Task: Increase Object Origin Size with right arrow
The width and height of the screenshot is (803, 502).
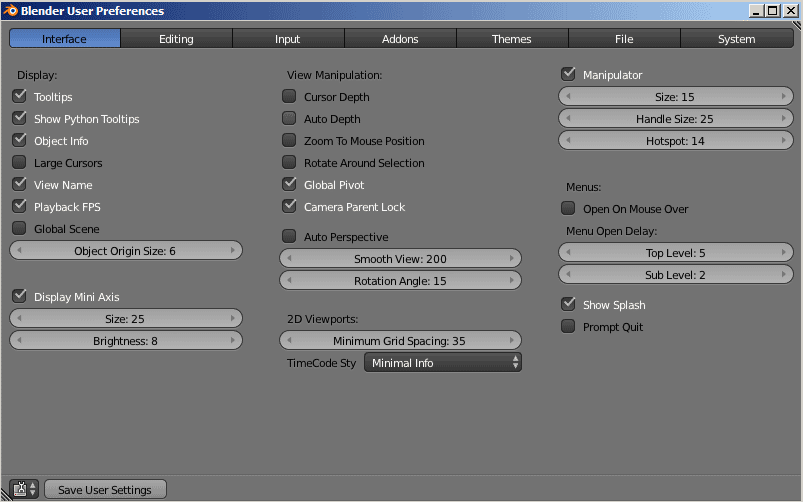Action: [x=233, y=250]
